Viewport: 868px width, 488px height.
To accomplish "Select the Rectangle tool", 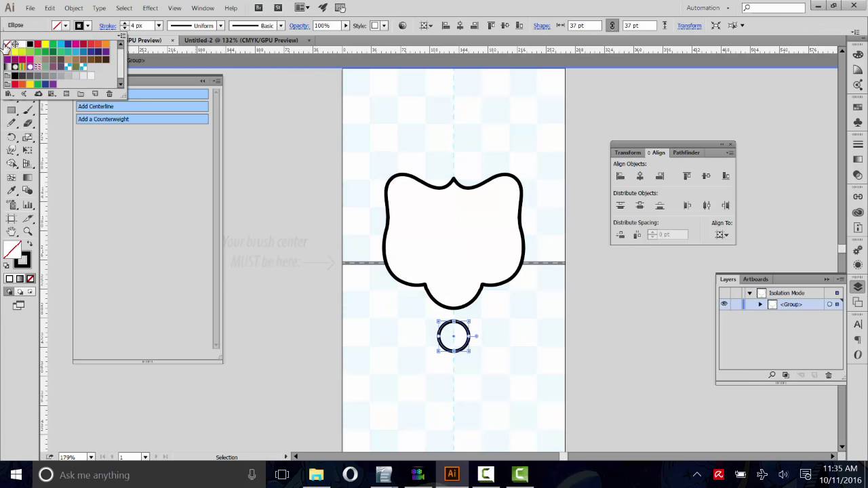I will point(12,110).
